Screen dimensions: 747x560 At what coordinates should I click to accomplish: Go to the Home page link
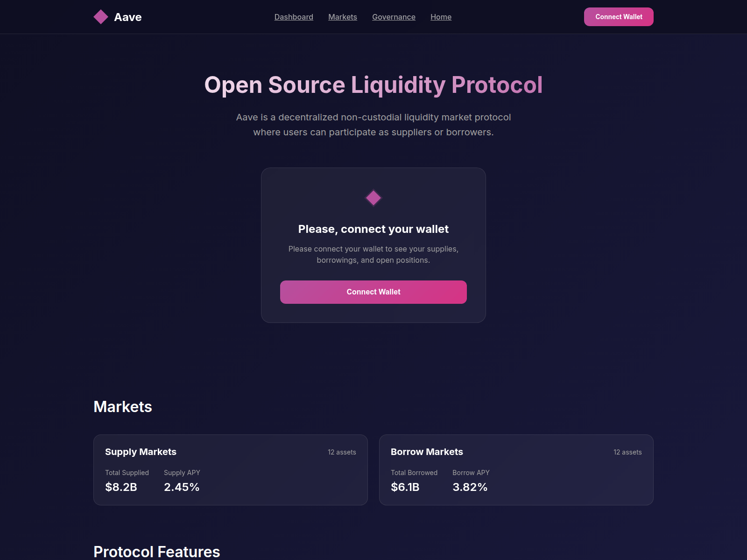pos(441,17)
